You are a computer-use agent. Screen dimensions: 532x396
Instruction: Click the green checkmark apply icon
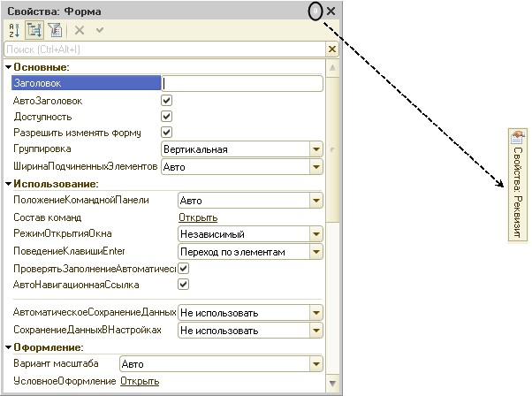(98, 29)
